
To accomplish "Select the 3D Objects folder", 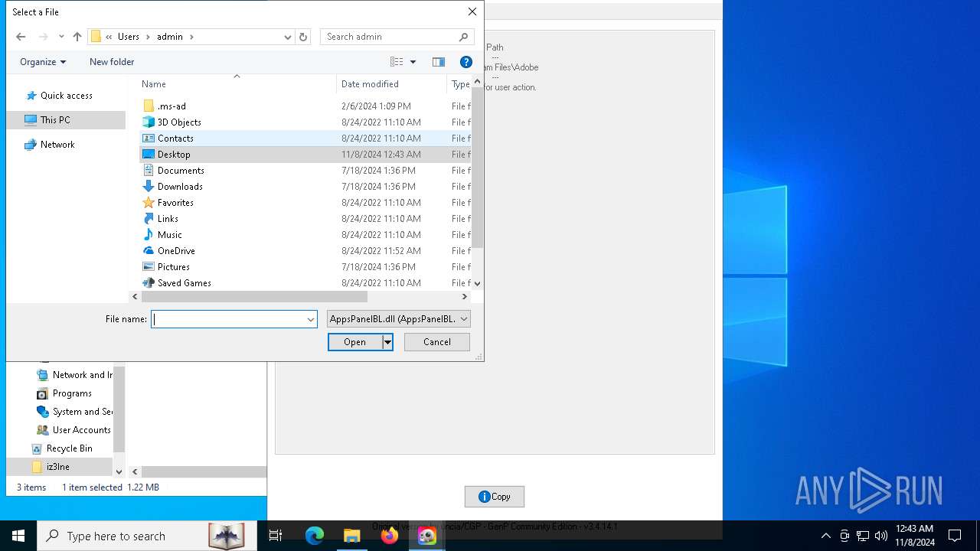I will tap(305, 122).
